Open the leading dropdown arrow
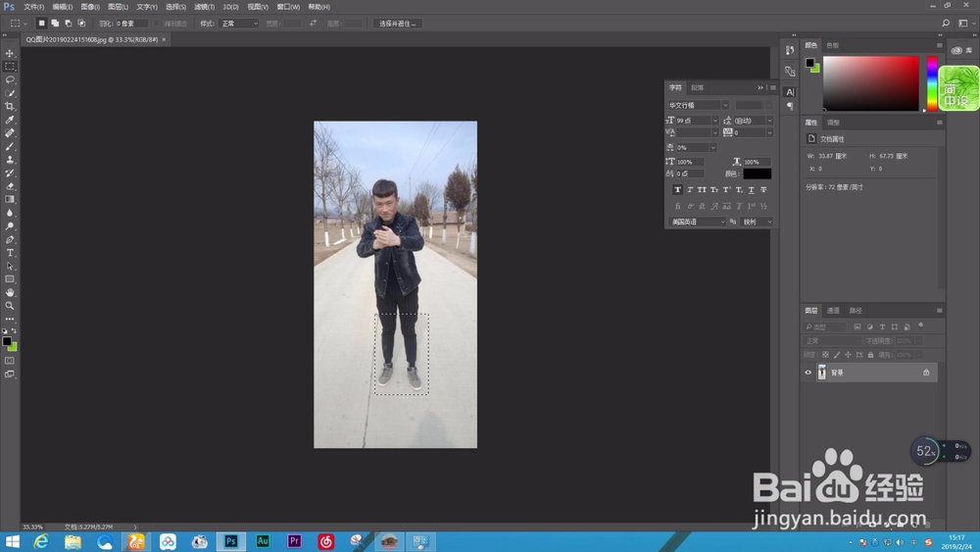 click(x=769, y=120)
